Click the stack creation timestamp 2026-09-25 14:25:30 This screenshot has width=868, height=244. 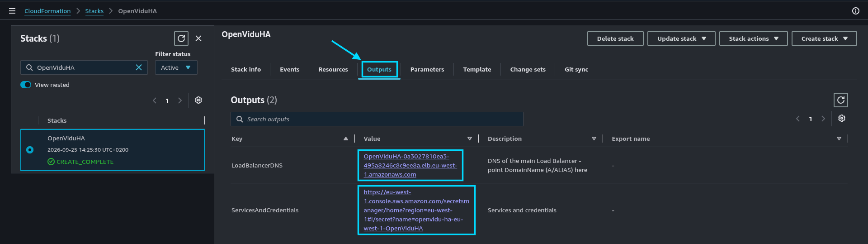coord(88,150)
